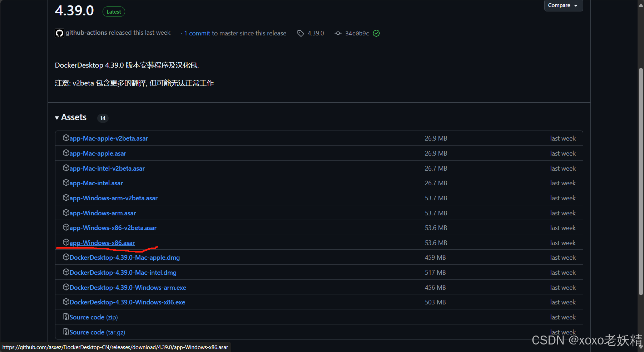Click package icon for app-Windows-arm-v2beta.asar
Image resolution: width=644 pixels, height=352 pixels.
pyautogui.click(x=66, y=198)
